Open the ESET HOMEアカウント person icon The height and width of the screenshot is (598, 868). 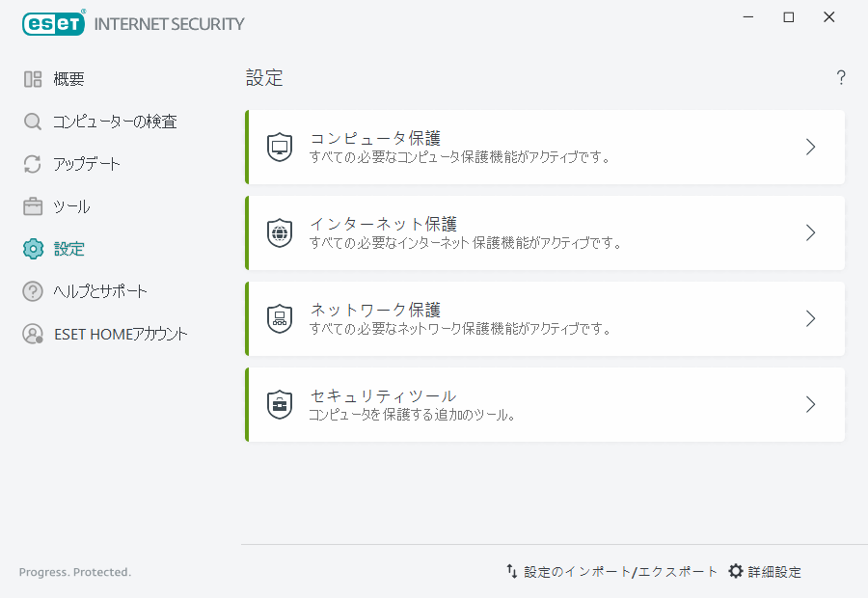click(x=32, y=334)
